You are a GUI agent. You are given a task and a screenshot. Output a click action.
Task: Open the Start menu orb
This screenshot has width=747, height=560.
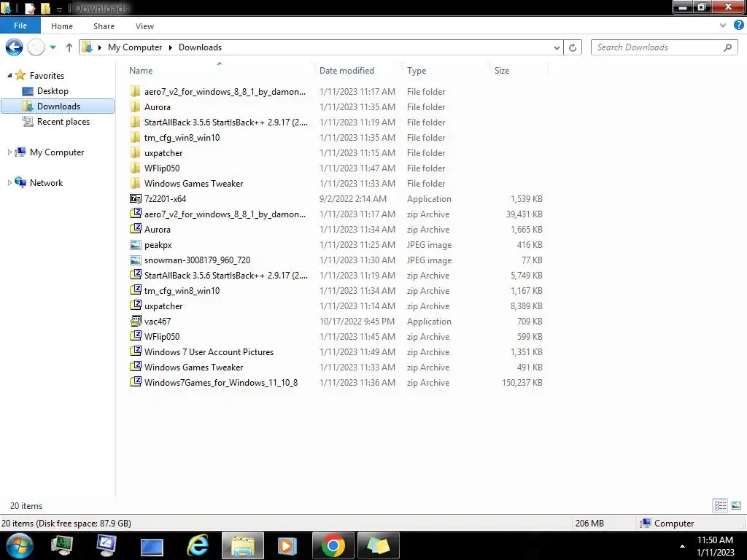point(20,545)
